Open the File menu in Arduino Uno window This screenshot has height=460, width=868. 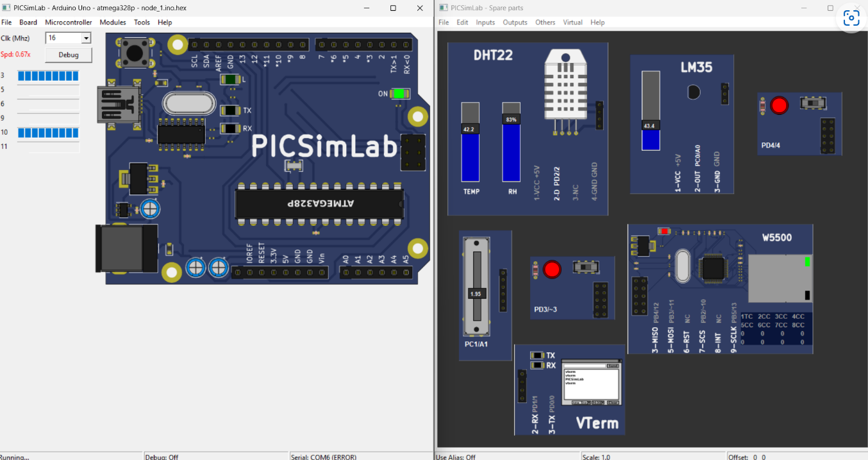pyautogui.click(x=6, y=22)
